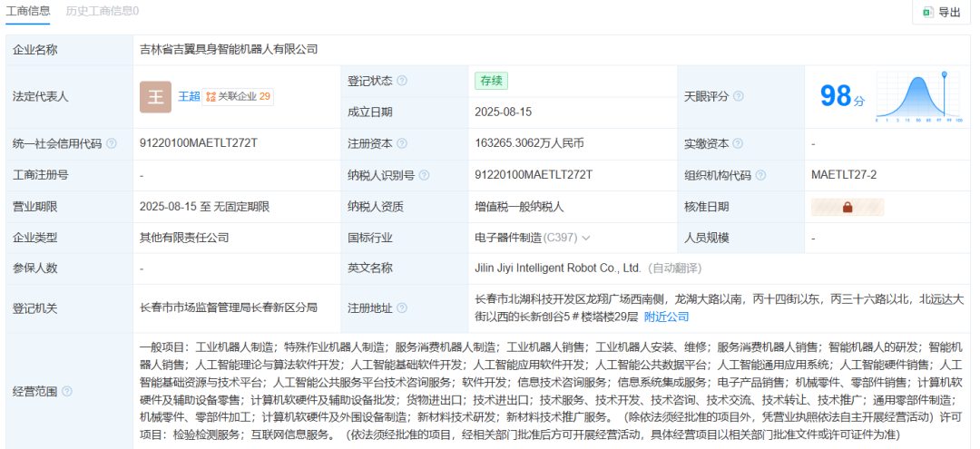Click 长春市市场监督管理局长春新区分局 registration authority
This screenshot has height=449, width=980.
(229, 307)
